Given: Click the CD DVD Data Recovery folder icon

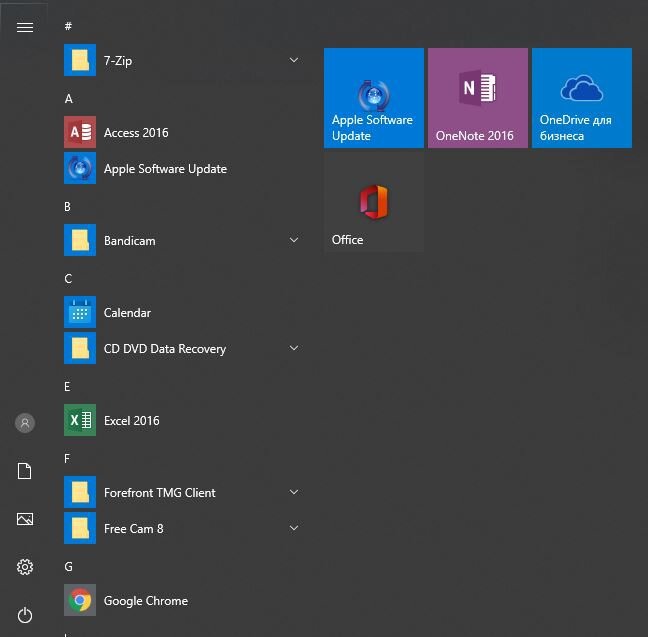Looking at the screenshot, I should coord(80,348).
